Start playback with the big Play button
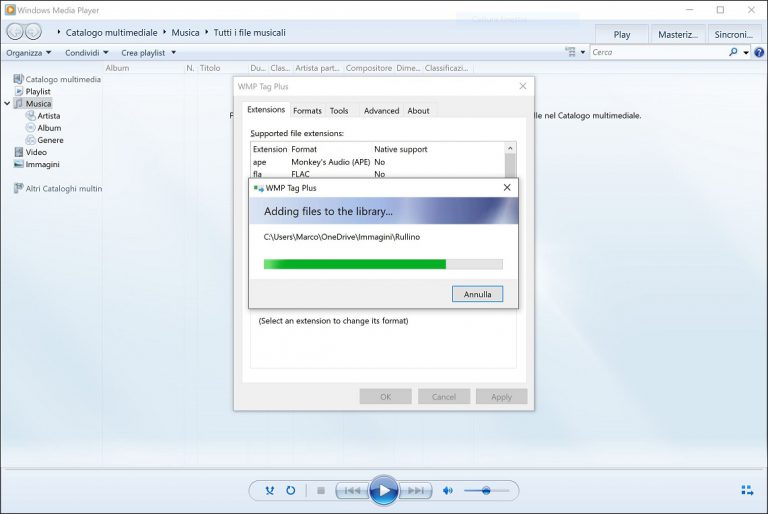The image size is (768, 514). point(384,490)
